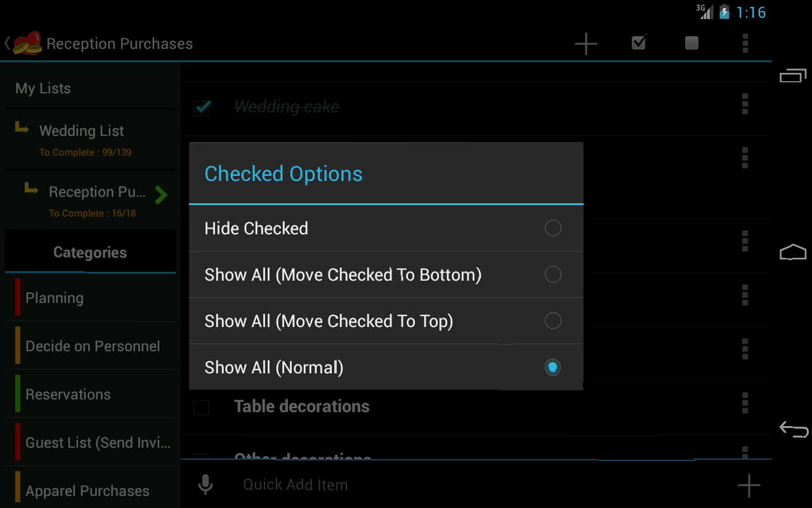The image size is (812, 508).
Task: Uncheck the Wedding cake checkbox
Action: click(x=201, y=107)
